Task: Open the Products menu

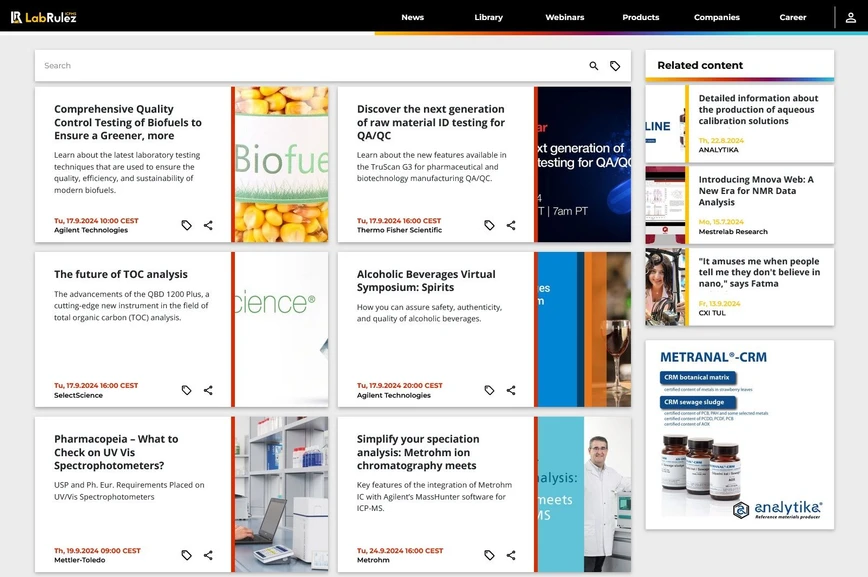Action: pos(640,17)
